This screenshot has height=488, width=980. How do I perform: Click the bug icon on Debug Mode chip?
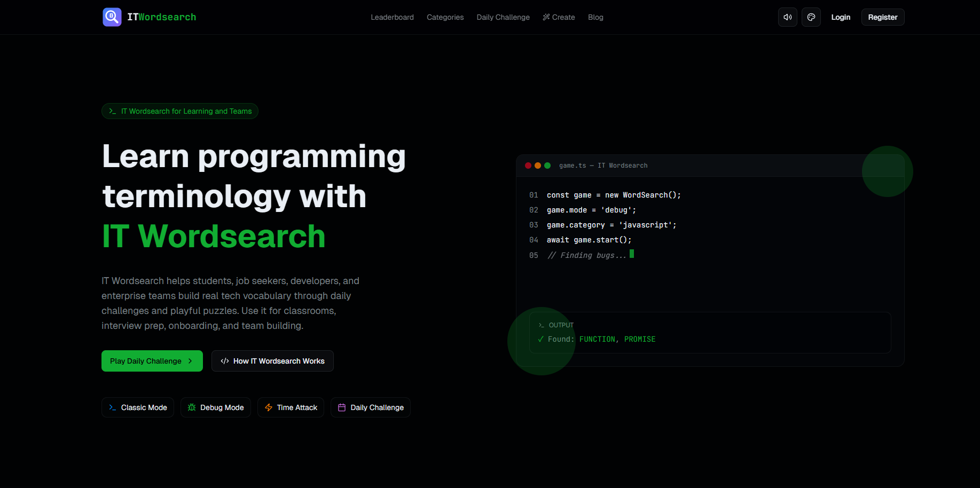point(192,407)
